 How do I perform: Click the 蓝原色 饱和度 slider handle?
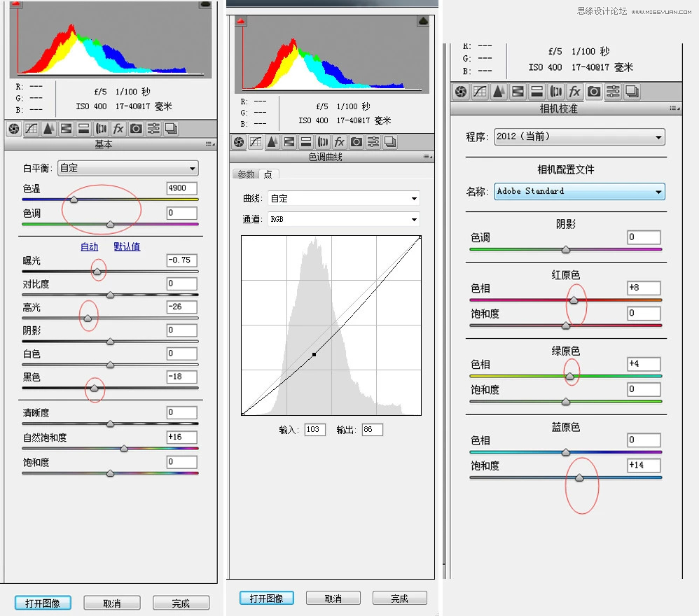(579, 477)
